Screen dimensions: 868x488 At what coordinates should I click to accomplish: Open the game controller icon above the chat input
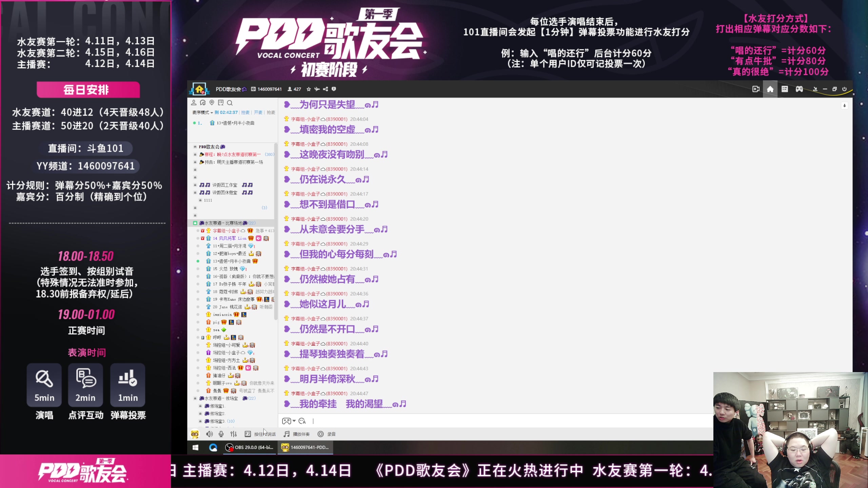(287, 421)
